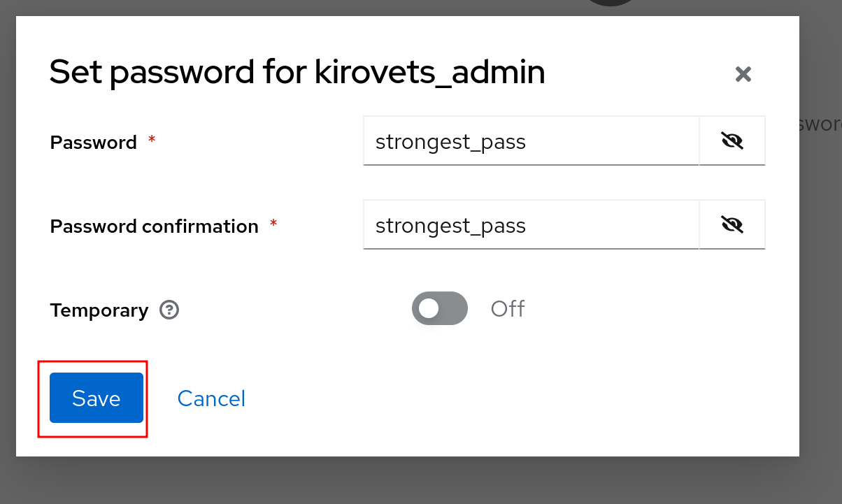Focus the Password input field
The width and height of the screenshot is (842, 504).
[530, 141]
